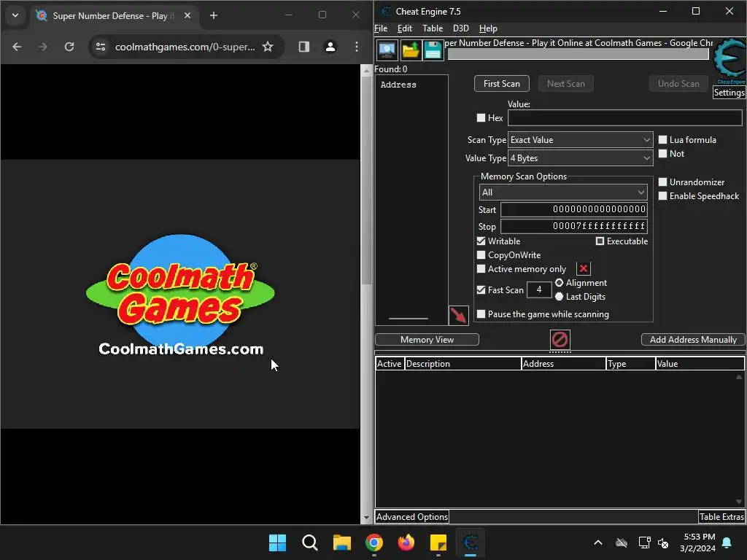Viewport: 747px width, 560px height.
Task: Click the save table floppy icon
Action: 433,50
